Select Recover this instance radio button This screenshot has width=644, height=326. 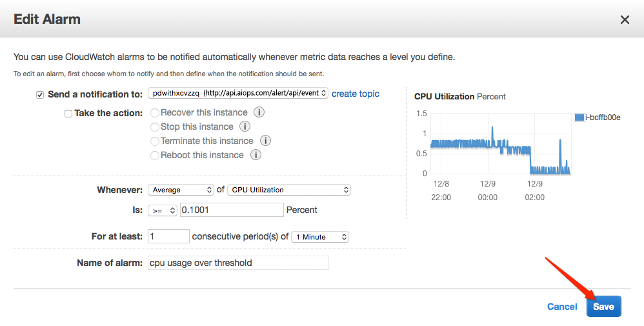(x=155, y=112)
